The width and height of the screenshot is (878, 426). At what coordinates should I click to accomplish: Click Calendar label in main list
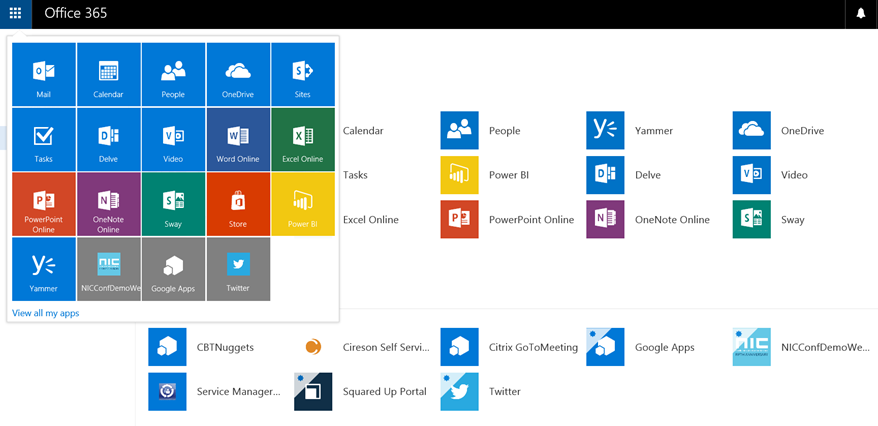(363, 130)
